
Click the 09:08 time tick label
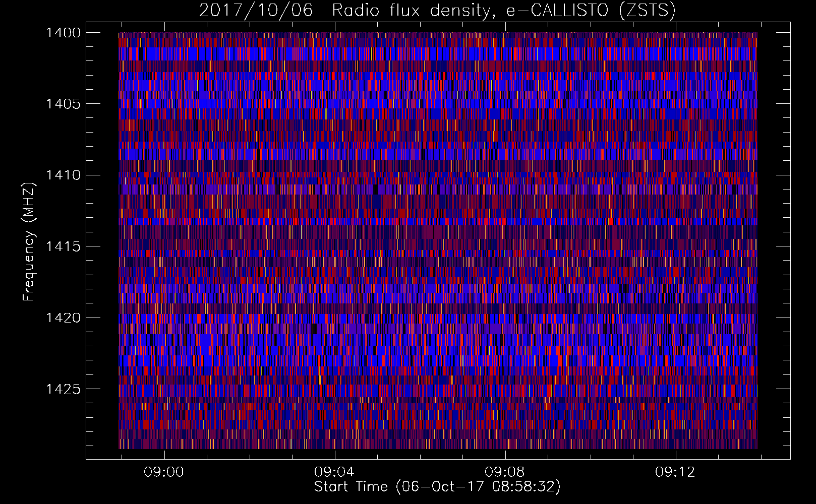click(x=505, y=472)
